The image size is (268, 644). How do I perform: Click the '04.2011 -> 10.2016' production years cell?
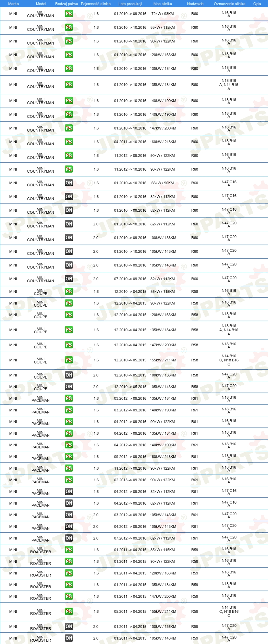130,142
